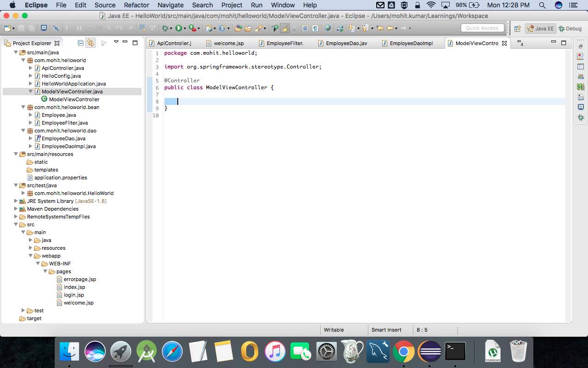Click the Run button on the toolbar
This screenshot has height=368, width=588.
point(178,28)
